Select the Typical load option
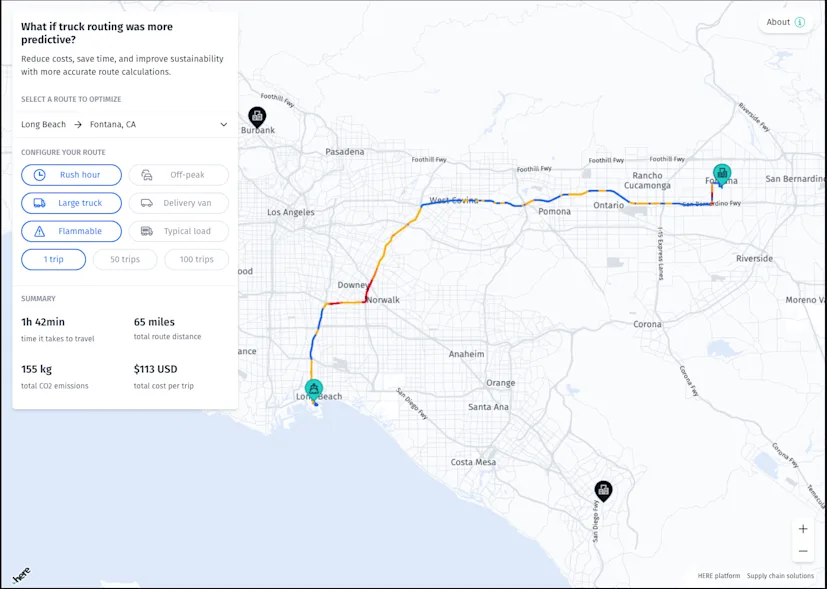The image size is (827, 589). (x=179, y=231)
